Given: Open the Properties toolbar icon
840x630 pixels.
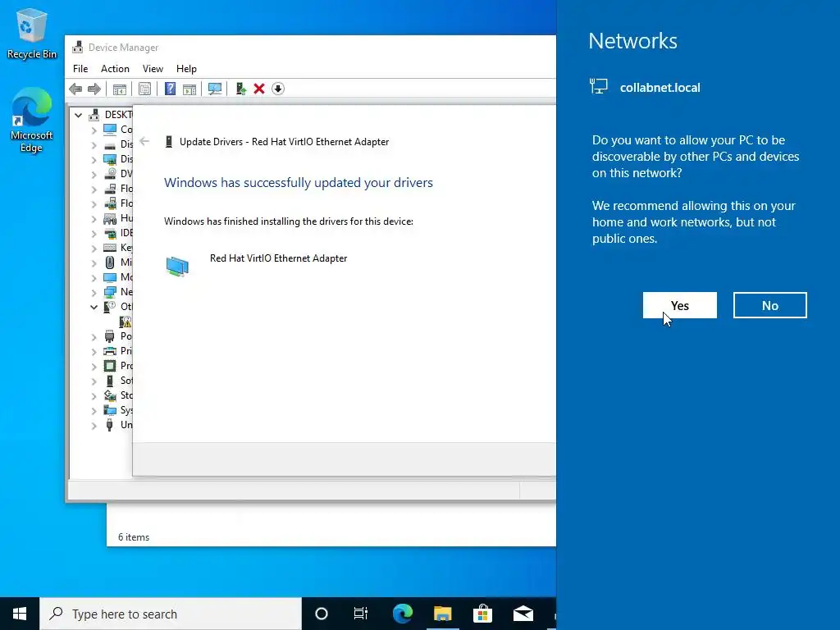Looking at the screenshot, I should coord(144,89).
